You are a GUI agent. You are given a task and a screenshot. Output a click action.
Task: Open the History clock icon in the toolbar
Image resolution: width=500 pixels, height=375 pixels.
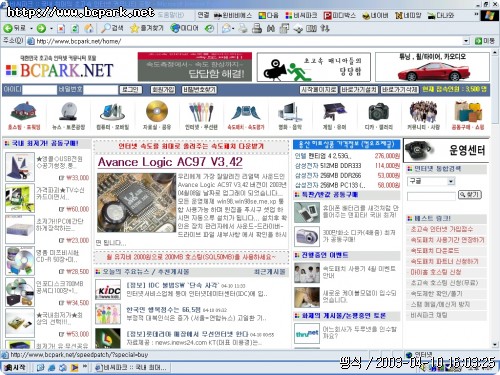(210, 29)
